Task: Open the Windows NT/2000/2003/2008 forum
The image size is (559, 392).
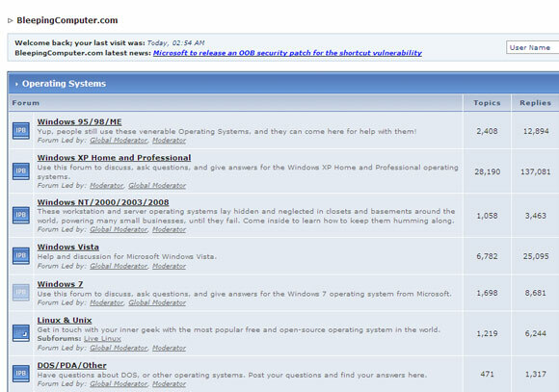Action: click(103, 202)
